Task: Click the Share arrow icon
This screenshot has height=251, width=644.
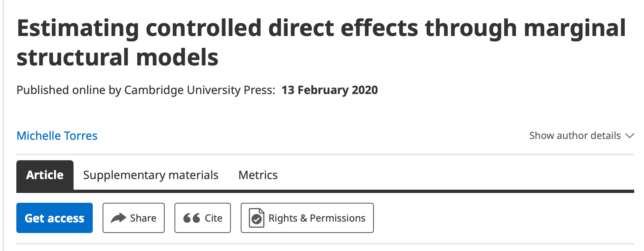Action: click(x=119, y=218)
